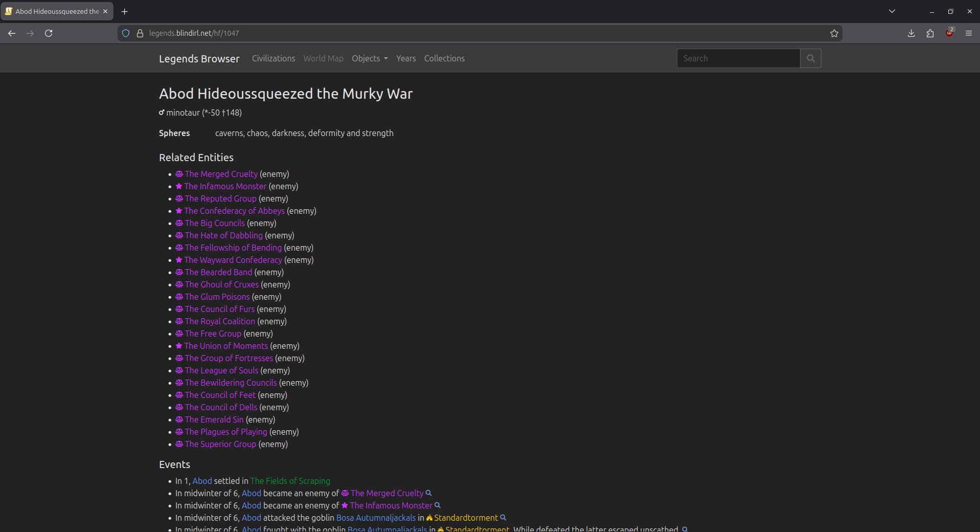The width and height of the screenshot is (980, 532).
Task: Bookmark this page with star icon
Action: [x=834, y=33]
